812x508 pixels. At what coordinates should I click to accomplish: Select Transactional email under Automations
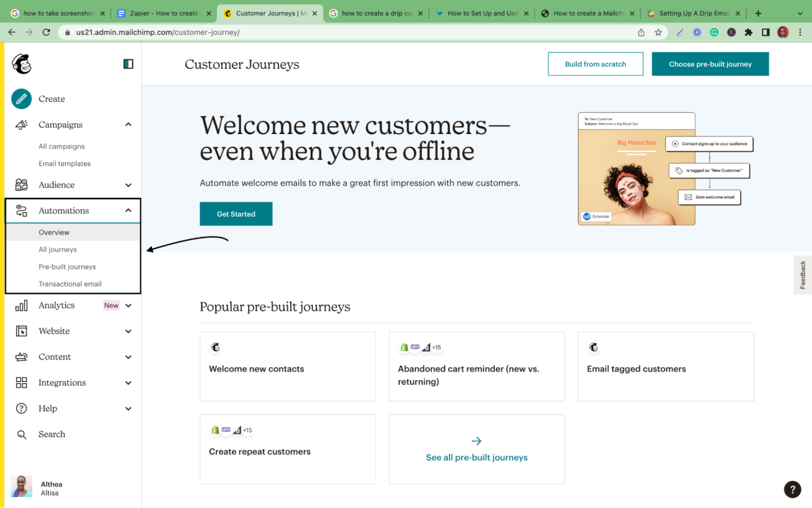[70, 284]
